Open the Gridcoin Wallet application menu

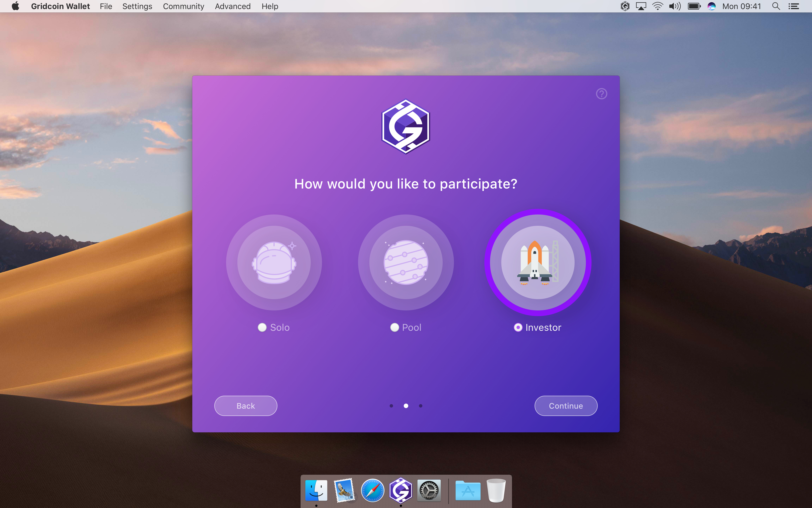point(60,6)
